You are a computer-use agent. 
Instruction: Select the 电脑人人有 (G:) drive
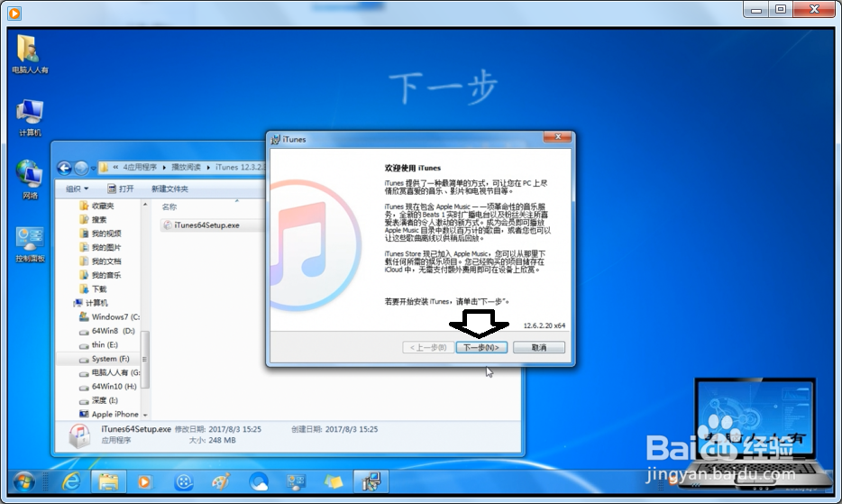tap(110, 372)
